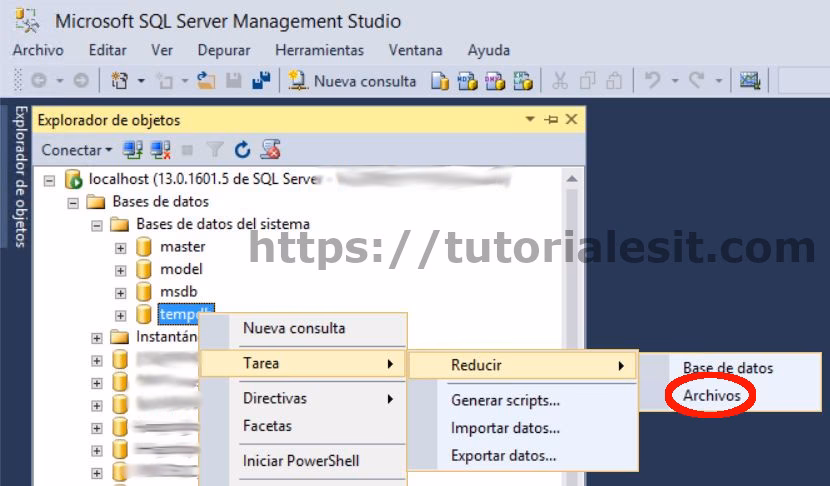This screenshot has width=830, height=486.
Task: Select the master database
Action: (182, 247)
